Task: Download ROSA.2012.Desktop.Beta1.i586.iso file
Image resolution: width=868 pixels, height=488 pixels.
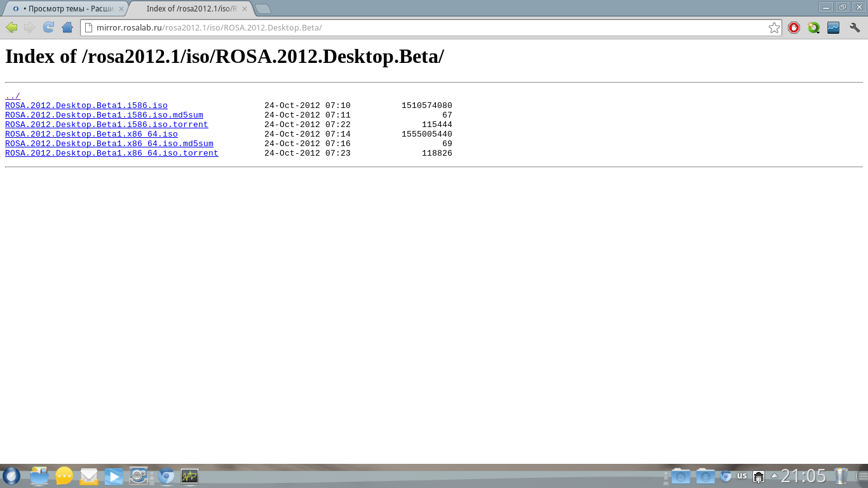Action: pyautogui.click(x=86, y=105)
